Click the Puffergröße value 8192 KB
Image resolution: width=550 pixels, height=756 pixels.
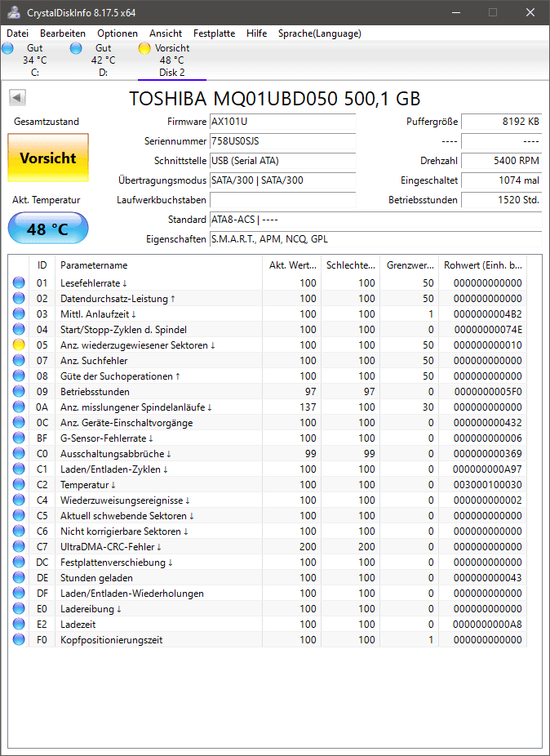[501, 122]
